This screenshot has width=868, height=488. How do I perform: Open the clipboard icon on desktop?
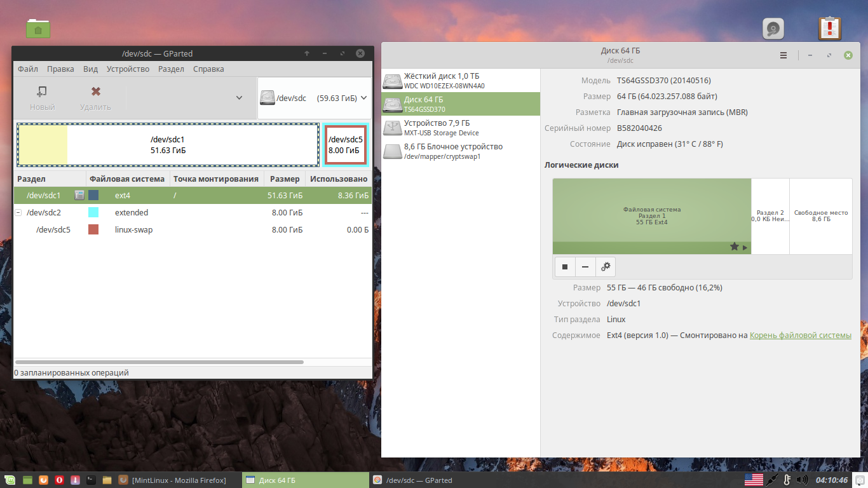click(x=829, y=29)
